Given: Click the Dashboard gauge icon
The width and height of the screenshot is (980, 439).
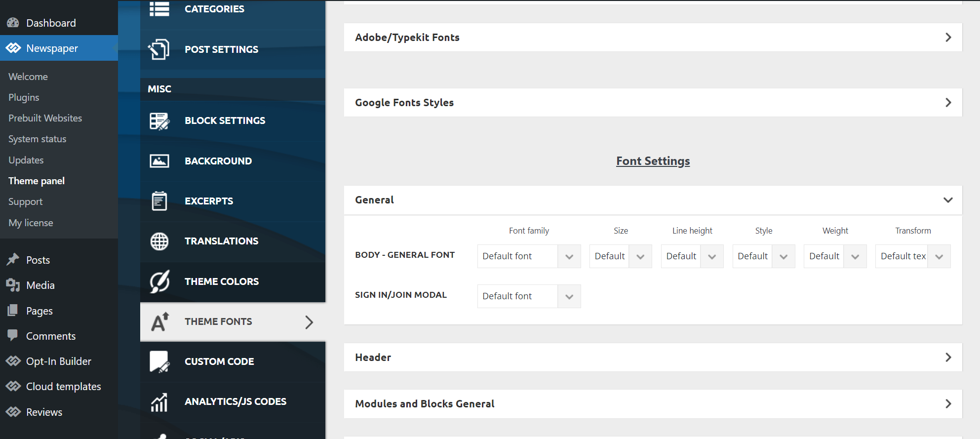Looking at the screenshot, I should pyautogui.click(x=13, y=23).
